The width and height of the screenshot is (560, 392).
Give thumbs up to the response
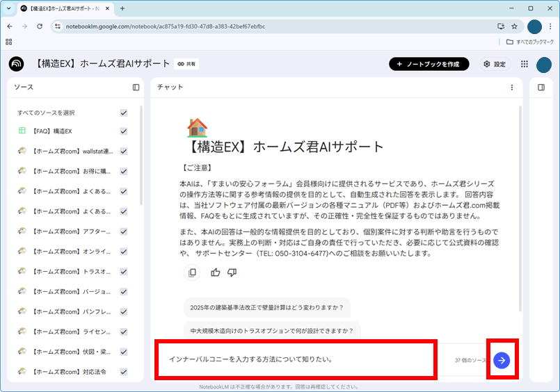216,272
